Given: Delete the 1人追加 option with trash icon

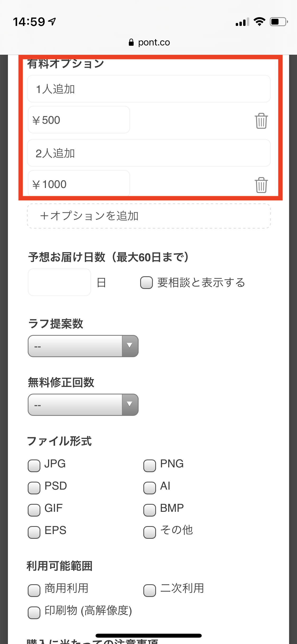Looking at the screenshot, I should [261, 121].
